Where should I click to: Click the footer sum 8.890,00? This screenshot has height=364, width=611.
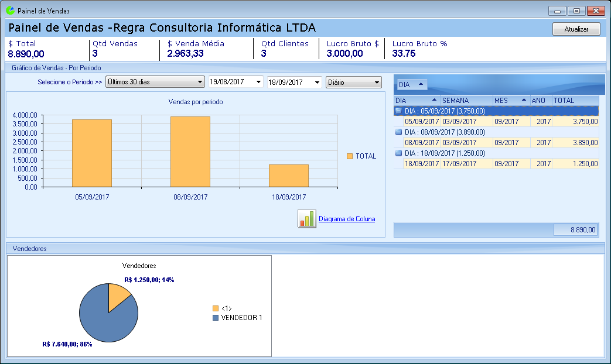coord(575,229)
